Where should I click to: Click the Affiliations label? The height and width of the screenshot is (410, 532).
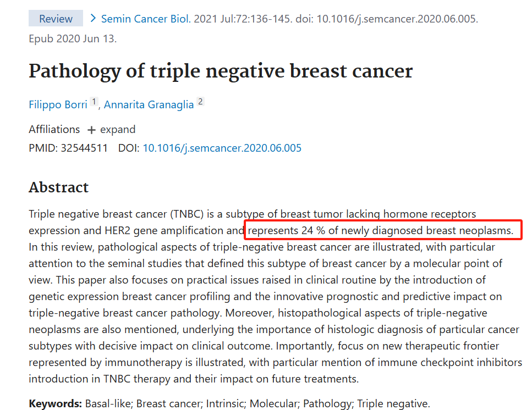tap(54, 130)
